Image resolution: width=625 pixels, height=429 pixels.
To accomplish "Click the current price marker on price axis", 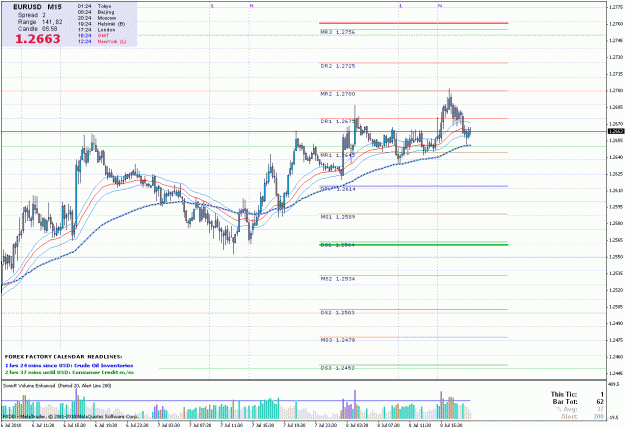I will click(x=615, y=131).
